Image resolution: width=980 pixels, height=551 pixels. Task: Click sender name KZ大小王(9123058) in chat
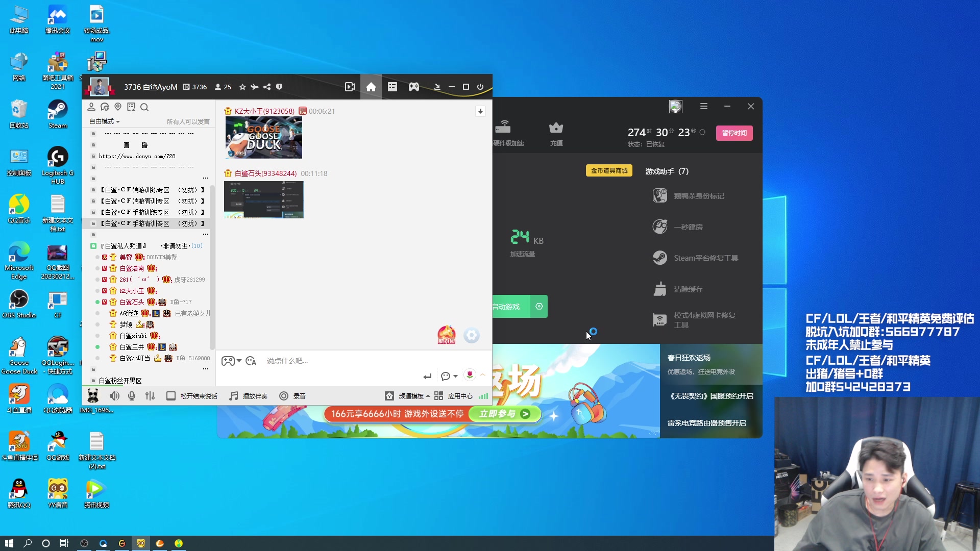point(264,111)
